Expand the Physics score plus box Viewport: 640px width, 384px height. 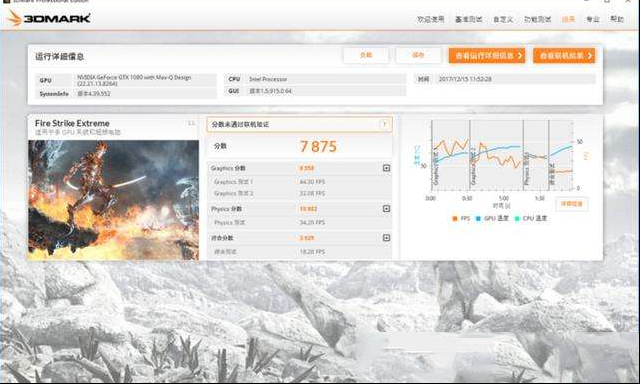[x=386, y=209]
